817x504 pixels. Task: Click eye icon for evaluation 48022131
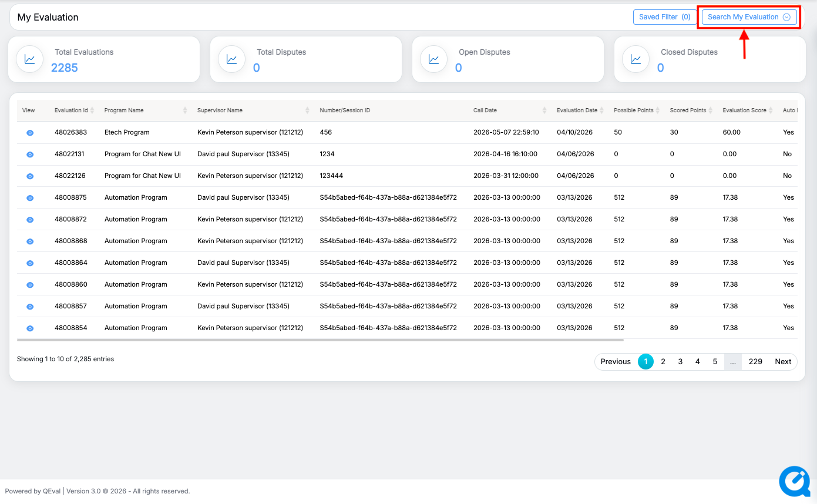coord(30,154)
